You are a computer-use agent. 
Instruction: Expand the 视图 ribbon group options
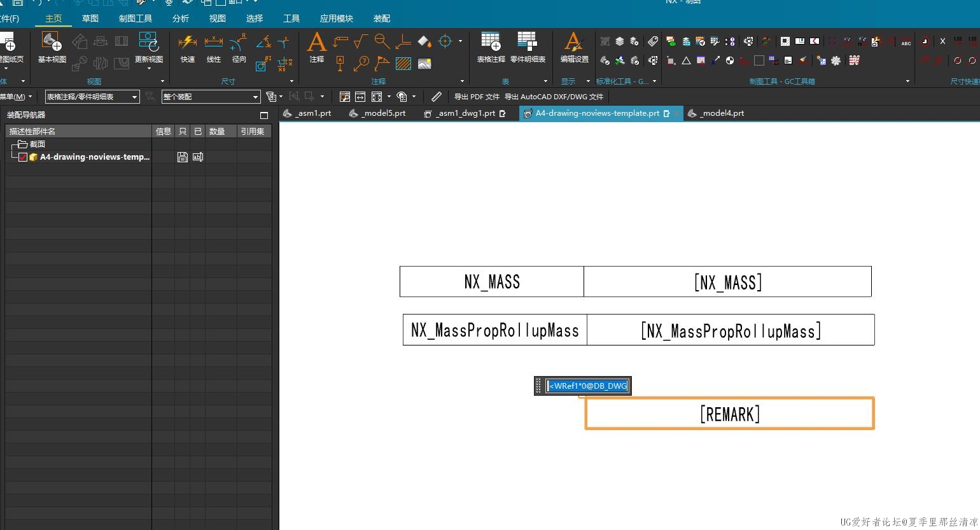162,81
